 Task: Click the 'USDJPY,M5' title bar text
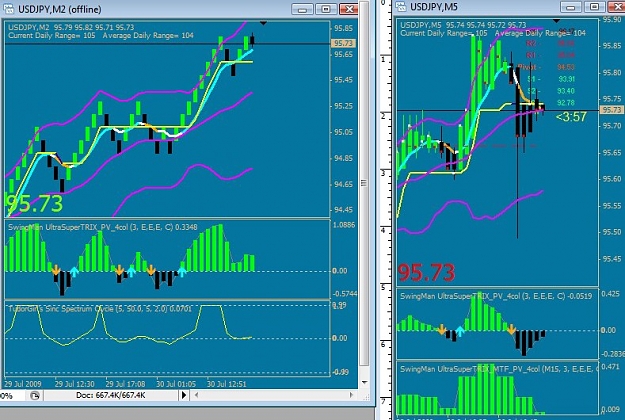tap(434, 6)
